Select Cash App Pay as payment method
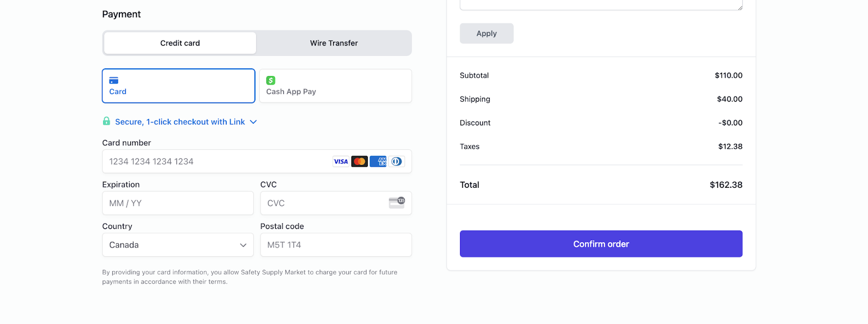868x324 pixels. pyautogui.click(x=335, y=85)
